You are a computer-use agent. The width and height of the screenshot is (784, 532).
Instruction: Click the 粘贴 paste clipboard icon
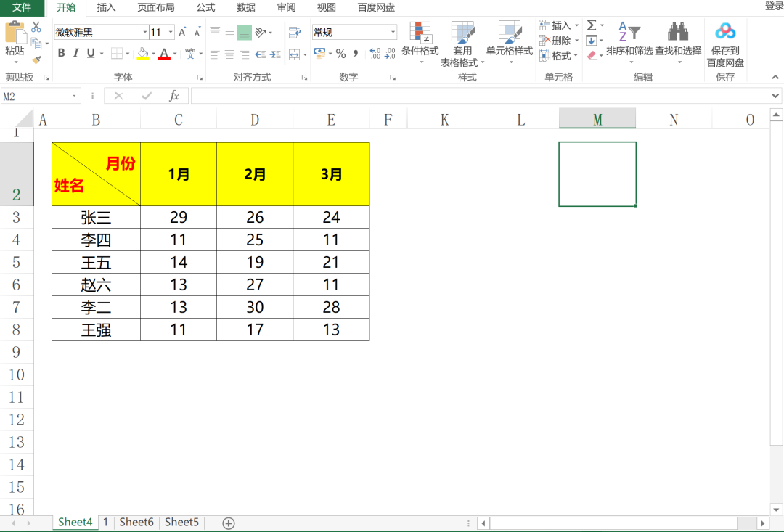tap(15, 33)
